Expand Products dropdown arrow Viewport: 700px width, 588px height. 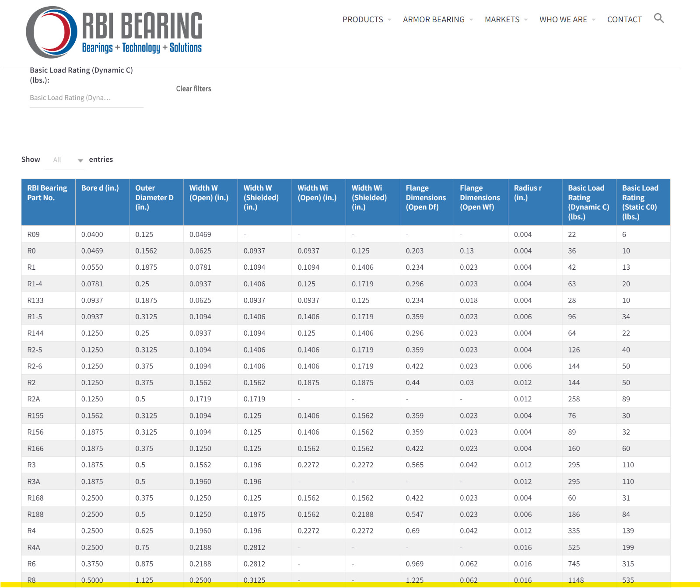pyautogui.click(x=389, y=20)
